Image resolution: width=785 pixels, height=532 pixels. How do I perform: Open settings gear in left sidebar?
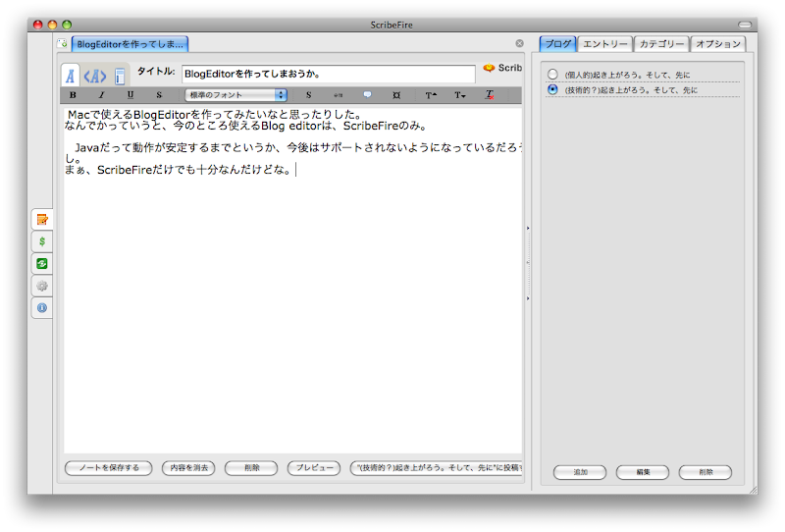(x=42, y=286)
